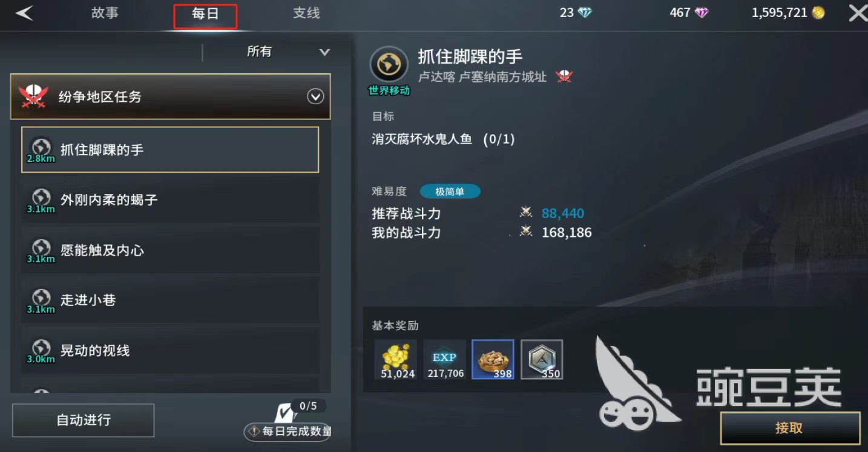
Task: Select the food bowl reward item
Action: point(493,359)
